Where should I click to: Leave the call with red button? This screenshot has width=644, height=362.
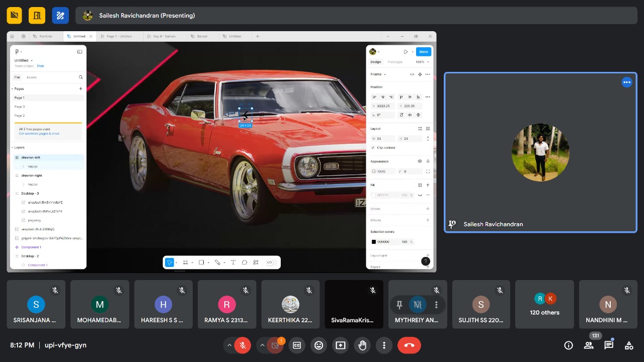point(409,345)
